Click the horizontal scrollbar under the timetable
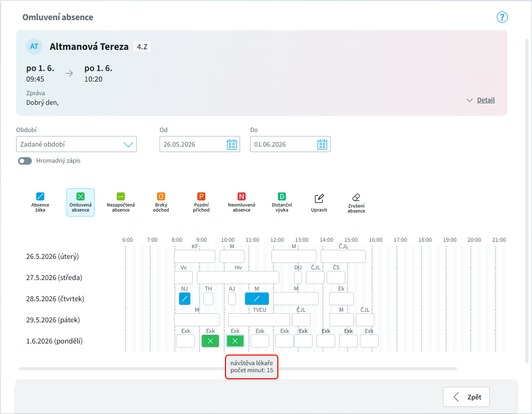The image size is (532, 414). 238,369
